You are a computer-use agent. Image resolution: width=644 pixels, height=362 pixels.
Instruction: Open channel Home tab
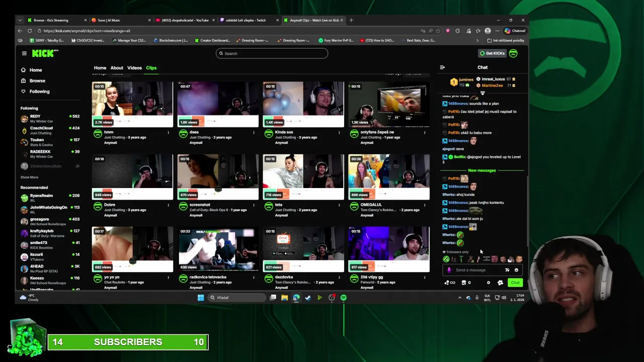[x=100, y=68]
